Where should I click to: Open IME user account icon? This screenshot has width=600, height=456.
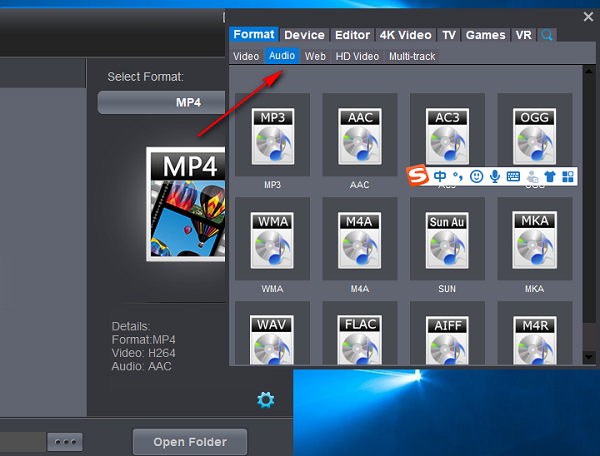point(532,176)
